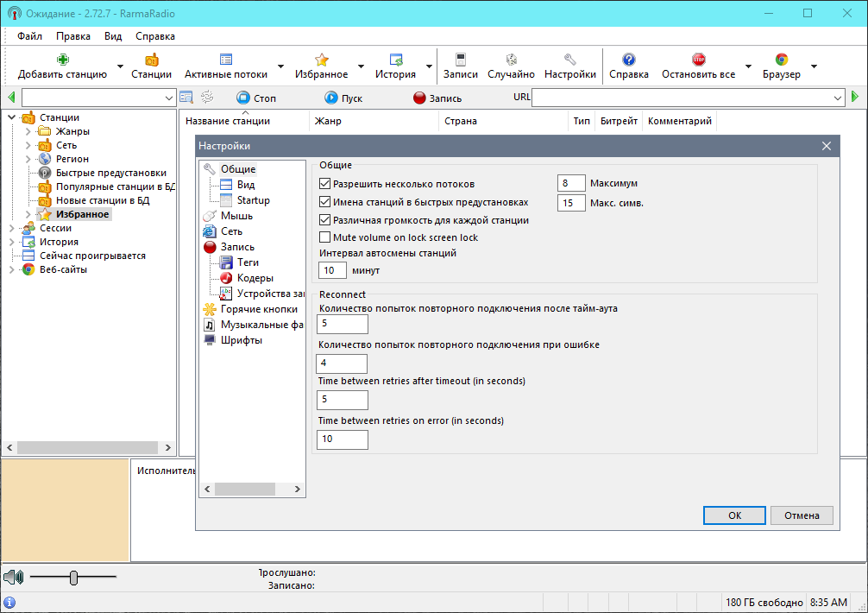Enable 'Mute volume on lock screen lock'

[325, 237]
